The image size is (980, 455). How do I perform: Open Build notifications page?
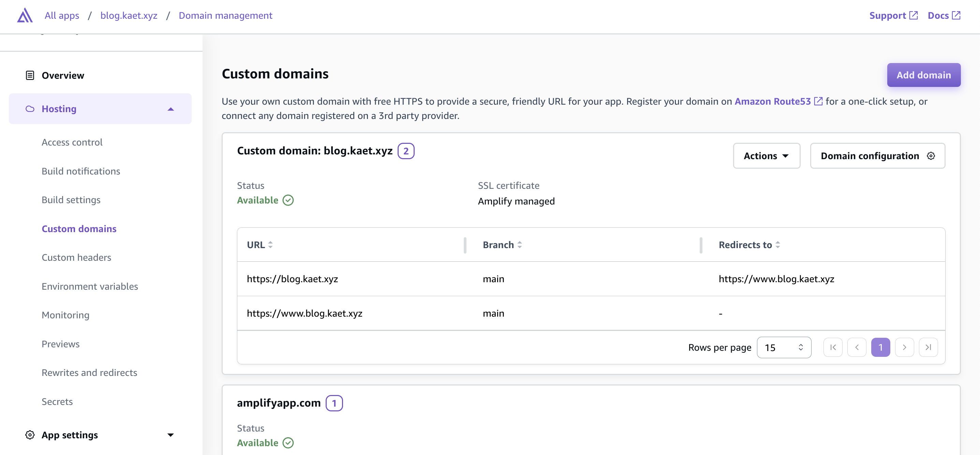(81, 171)
